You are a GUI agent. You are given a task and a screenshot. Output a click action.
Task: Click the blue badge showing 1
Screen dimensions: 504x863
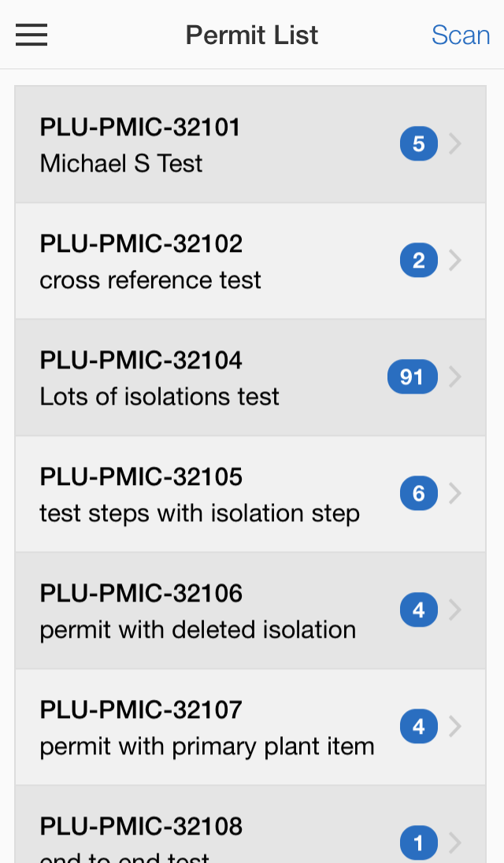(419, 843)
